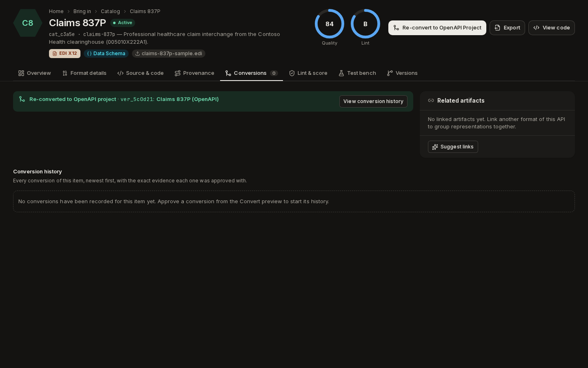The width and height of the screenshot is (588, 368).
Task: Click the ver_5c0d21 version ID text
Action: click(137, 99)
